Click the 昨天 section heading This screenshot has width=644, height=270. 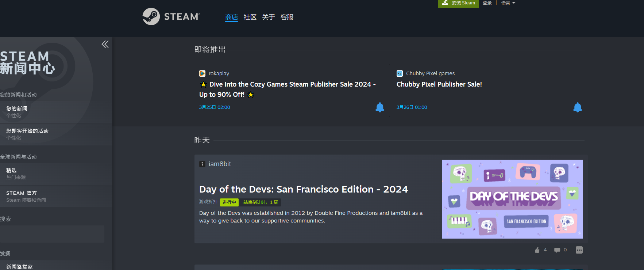(202, 140)
